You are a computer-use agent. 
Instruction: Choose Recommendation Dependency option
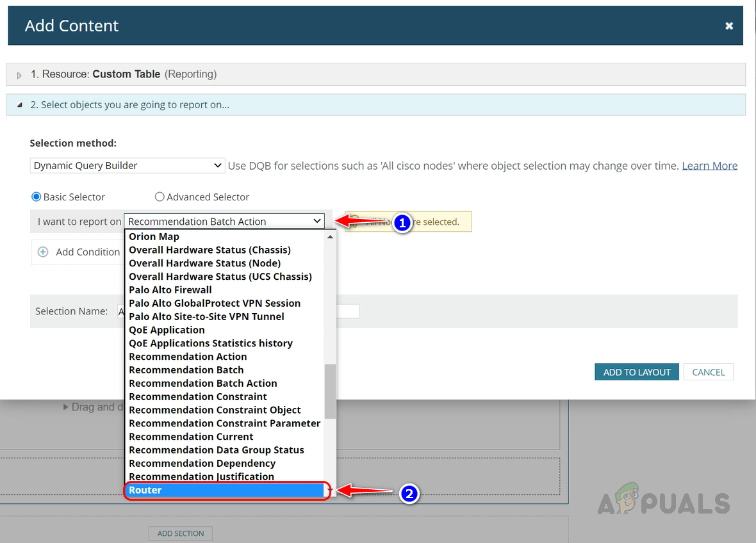click(x=225, y=463)
